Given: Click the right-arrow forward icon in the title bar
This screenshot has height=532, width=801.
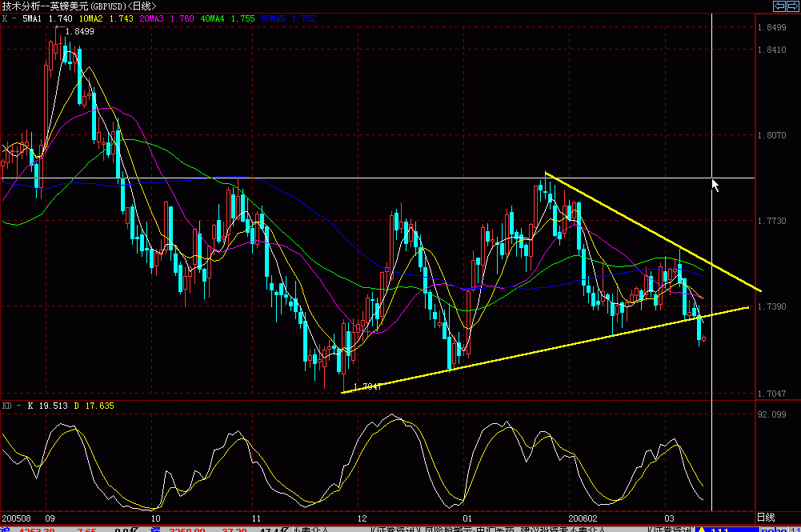Looking at the screenshot, I should point(793,6).
